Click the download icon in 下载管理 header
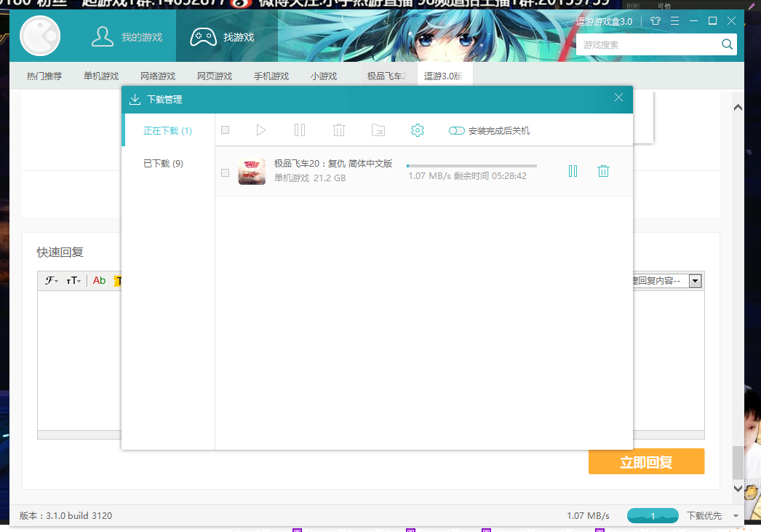The image size is (761, 532). point(135,100)
